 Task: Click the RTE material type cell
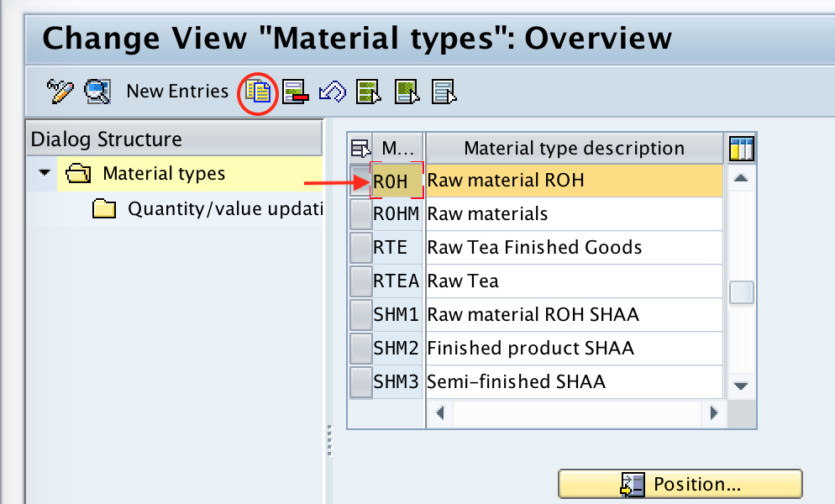397,248
